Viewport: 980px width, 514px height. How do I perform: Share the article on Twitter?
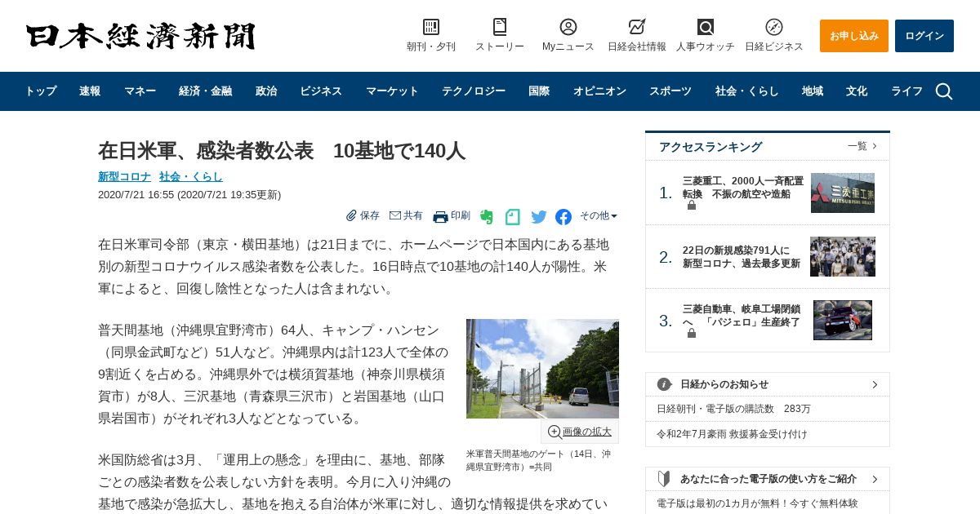[539, 216]
